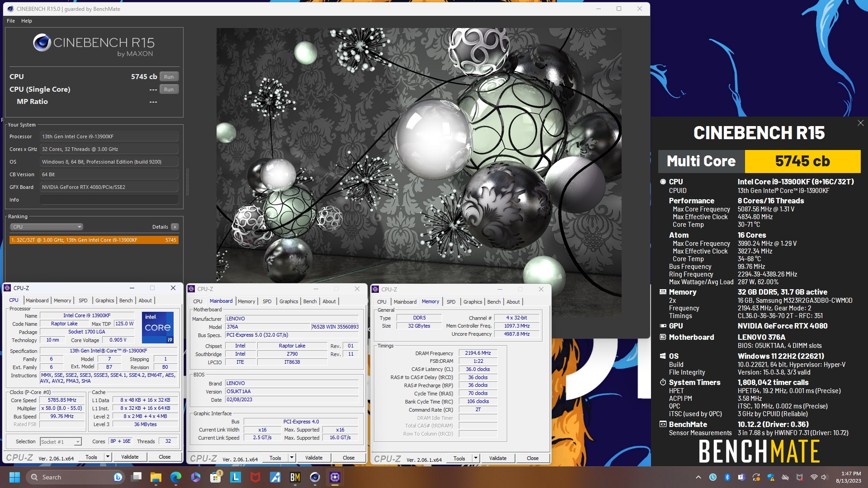The height and width of the screenshot is (488, 868).
Task: Open the Lenovo L app in taskbar
Action: pyautogui.click(x=236, y=477)
